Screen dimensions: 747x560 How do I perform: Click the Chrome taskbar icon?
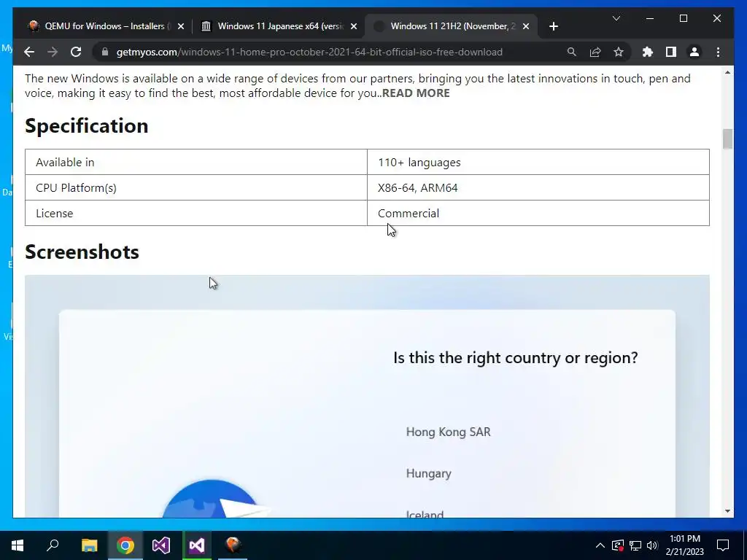point(125,545)
